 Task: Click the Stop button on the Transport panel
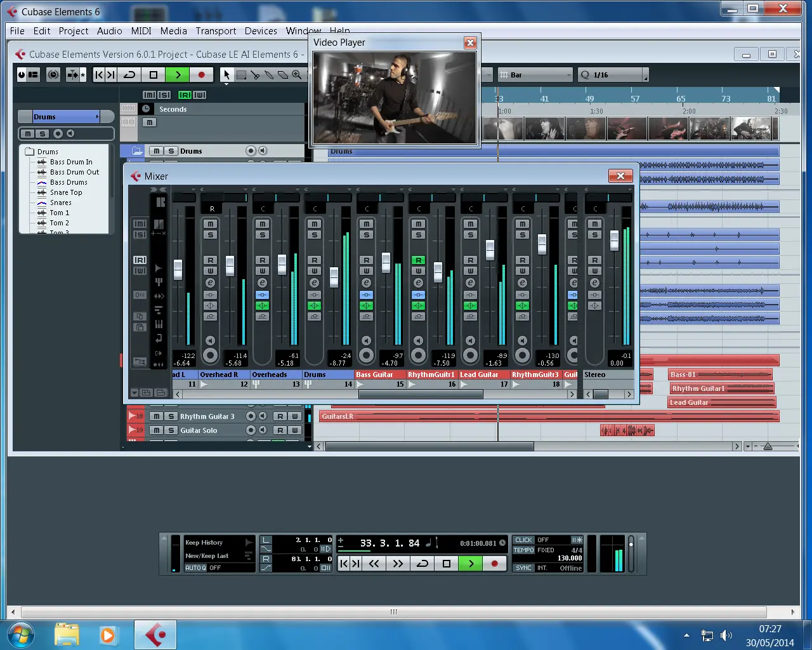[x=447, y=564]
